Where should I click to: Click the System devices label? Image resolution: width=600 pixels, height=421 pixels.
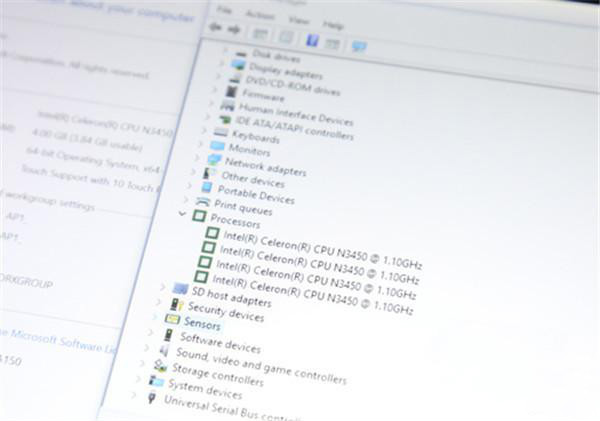tap(205, 388)
